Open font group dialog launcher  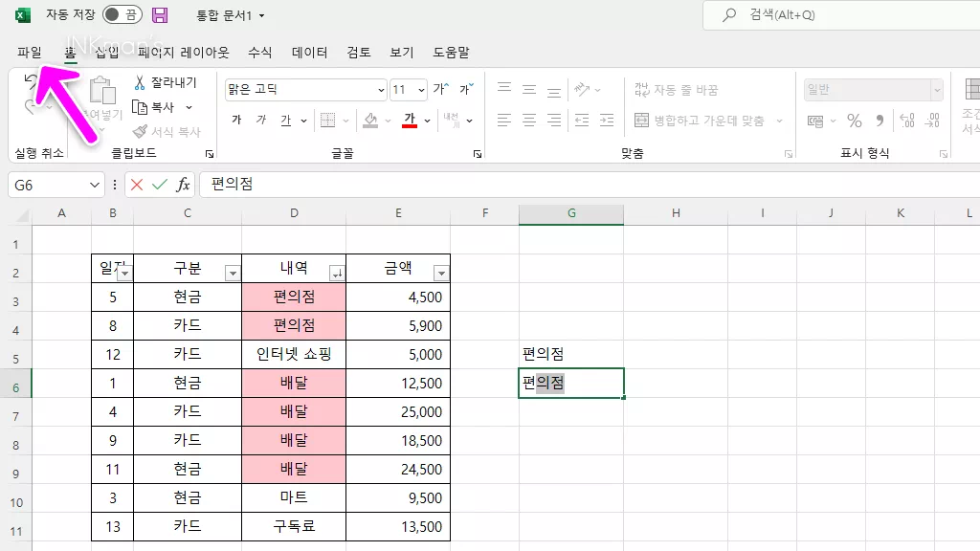click(478, 154)
